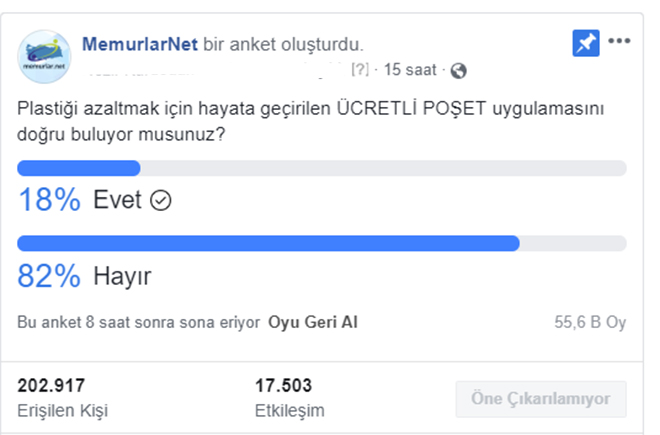
Task: Click the Öne Çıkarılamıyor button
Action: point(541,399)
